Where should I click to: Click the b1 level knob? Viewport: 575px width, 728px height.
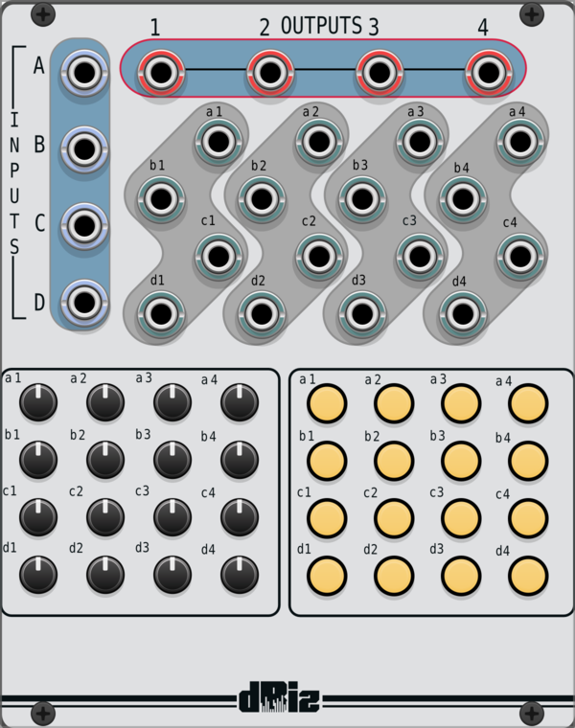(38, 460)
